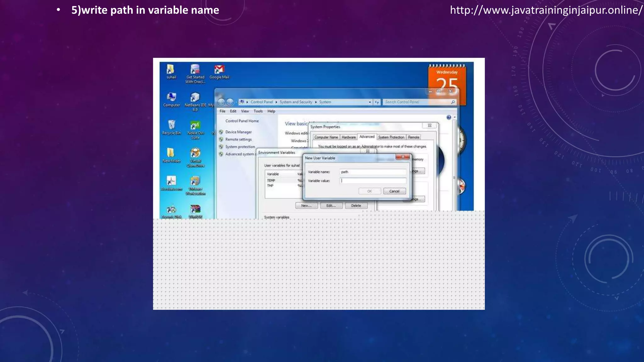Click into the Variable value field
Image resolution: width=644 pixels, height=362 pixels.
[373, 181]
